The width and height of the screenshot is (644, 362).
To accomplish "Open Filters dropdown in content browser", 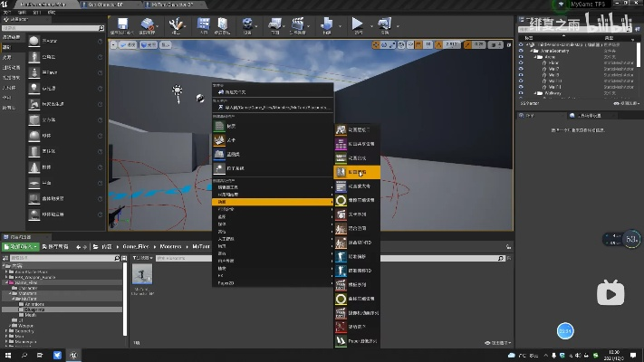I will coord(142,258).
